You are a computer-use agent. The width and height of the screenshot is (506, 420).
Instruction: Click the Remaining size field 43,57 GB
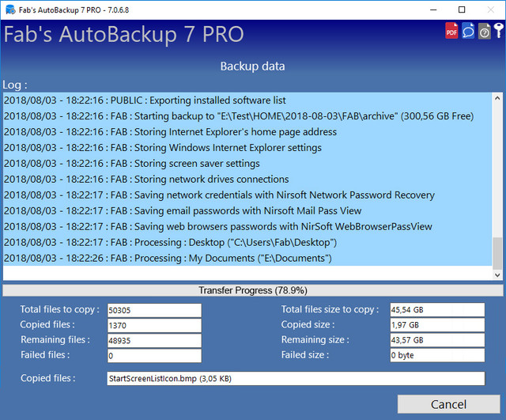tap(437, 340)
